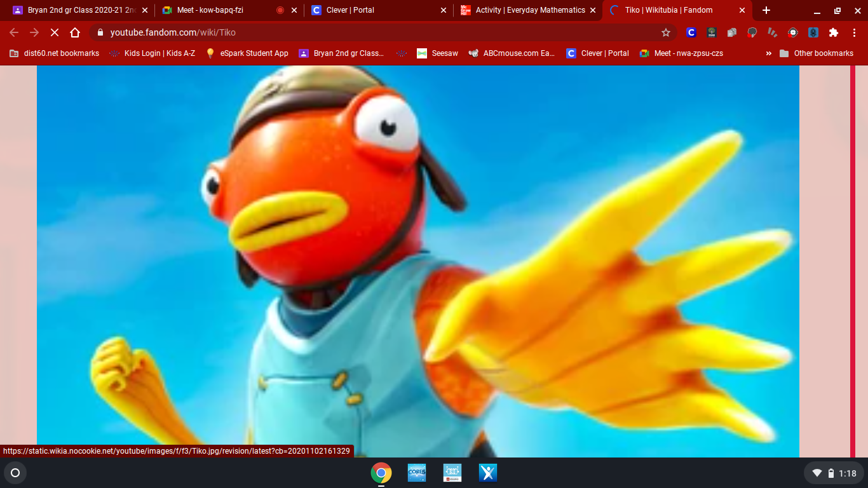
Task: Open the Clever extension icon in toolbar
Action: (691, 32)
